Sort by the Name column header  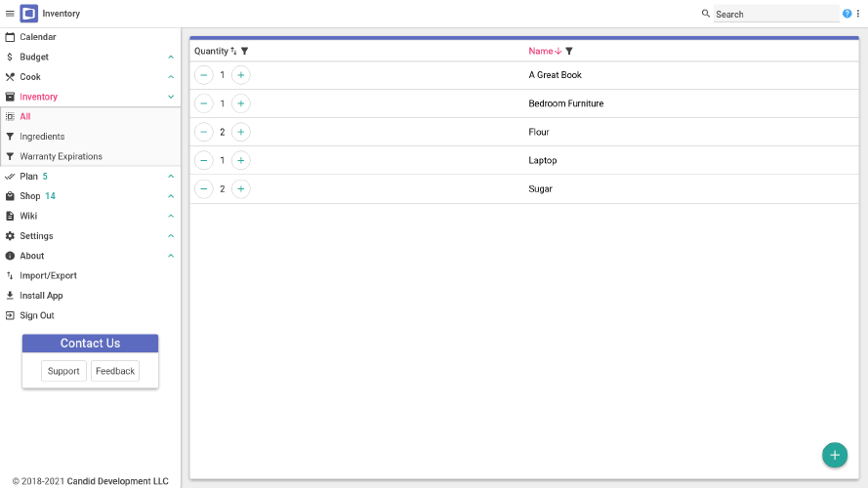click(x=540, y=51)
